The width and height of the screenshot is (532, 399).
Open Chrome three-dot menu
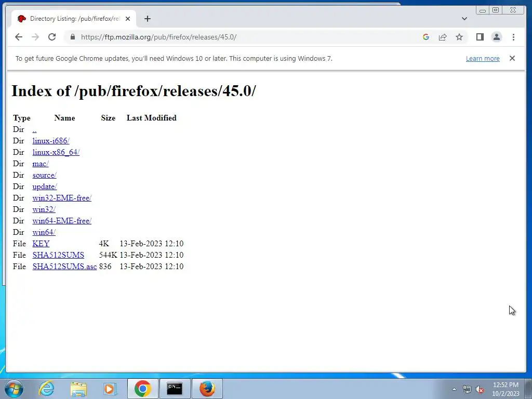513,37
